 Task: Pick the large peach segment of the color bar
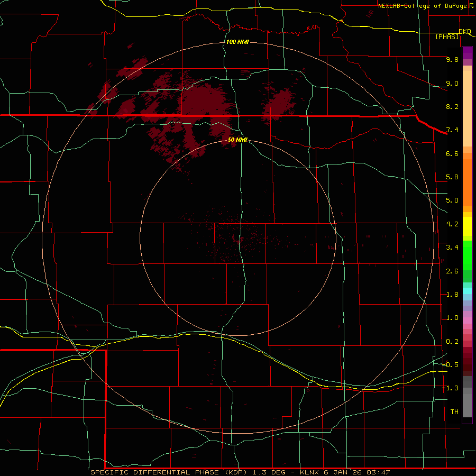[467, 108]
